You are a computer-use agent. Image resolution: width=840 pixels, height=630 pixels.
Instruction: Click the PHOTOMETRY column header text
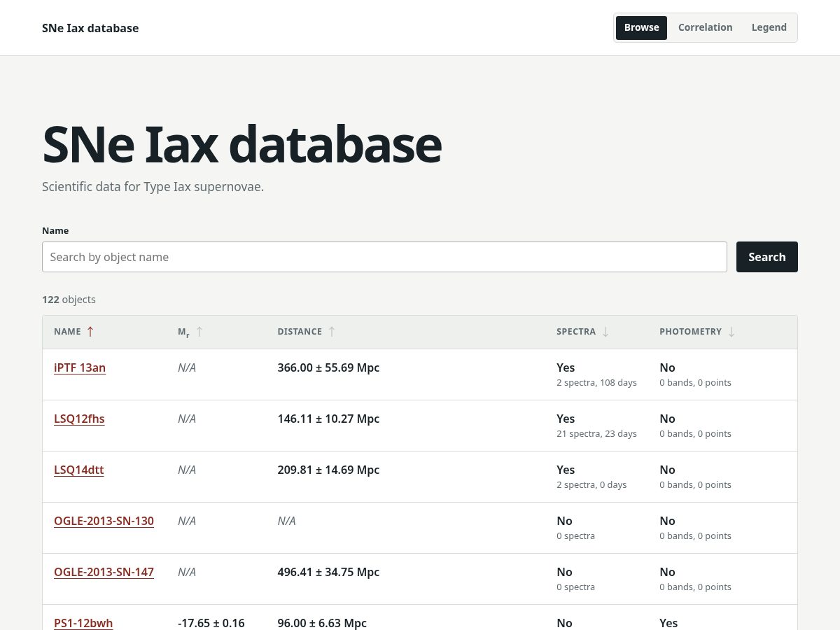690,332
